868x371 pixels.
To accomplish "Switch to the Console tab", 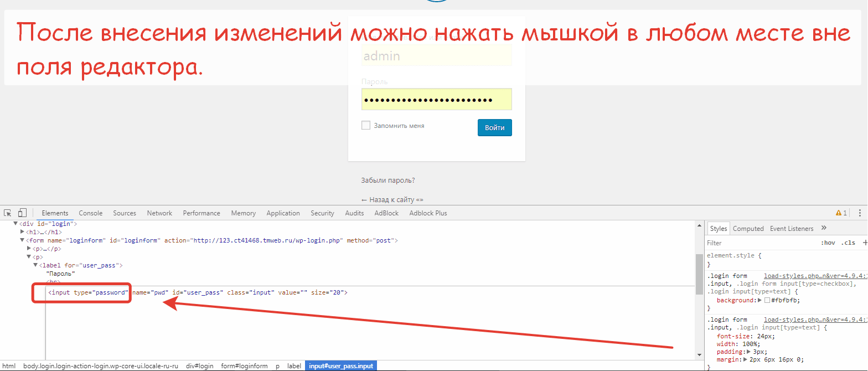I will tap(91, 213).
